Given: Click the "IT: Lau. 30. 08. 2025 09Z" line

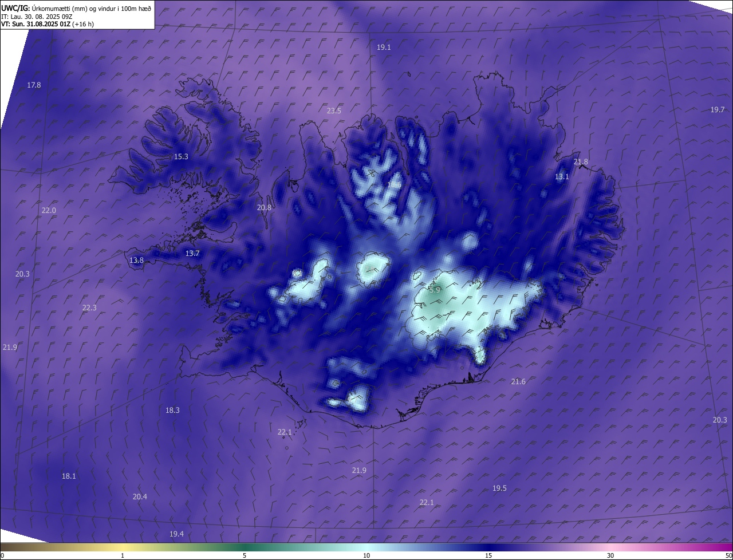Looking at the screenshot, I should coord(37,17).
